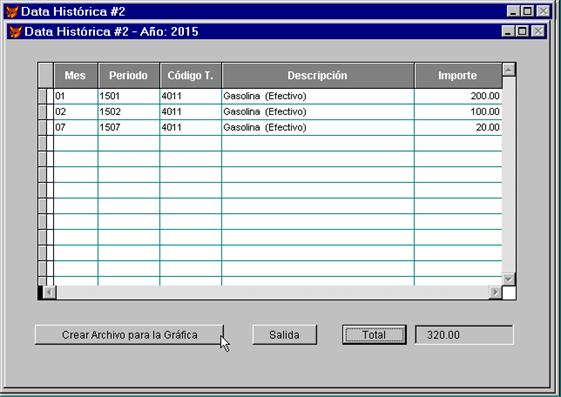
Task: Click Código T. cell 4011 in row 1501
Action: 190,96
